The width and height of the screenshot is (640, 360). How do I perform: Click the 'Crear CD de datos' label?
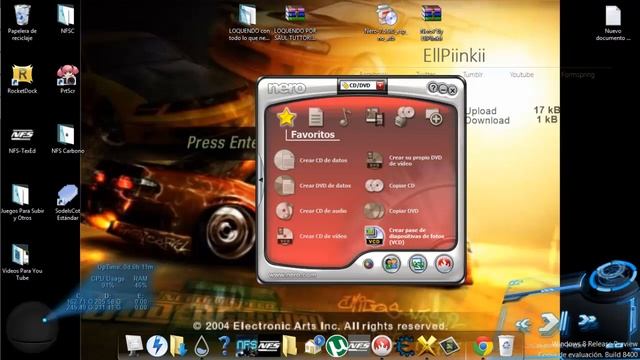pos(323,160)
